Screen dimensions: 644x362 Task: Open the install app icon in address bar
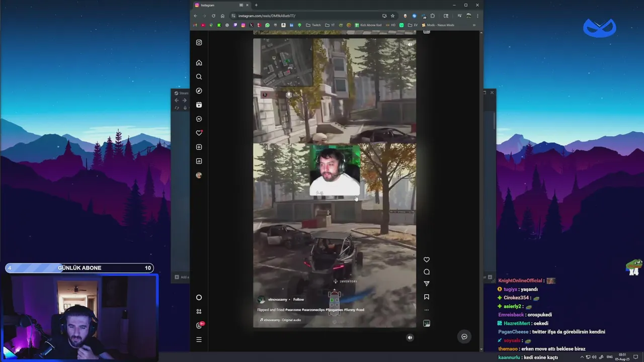tap(384, 16)
